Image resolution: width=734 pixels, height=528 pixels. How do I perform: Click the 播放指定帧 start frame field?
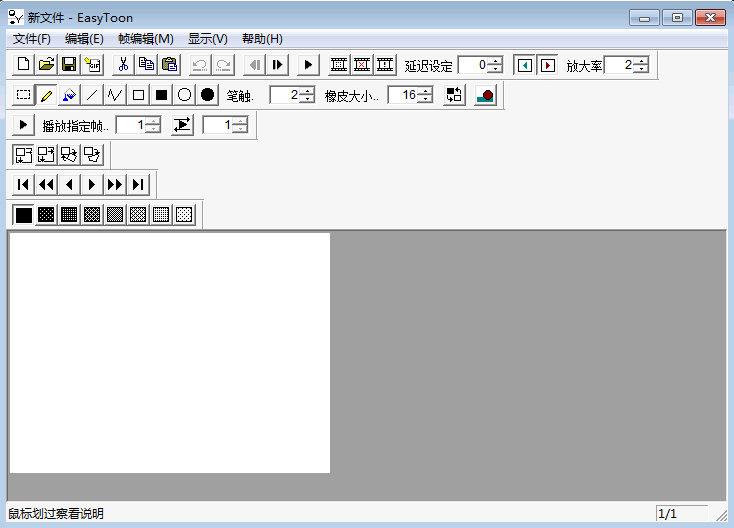(131, 125)
